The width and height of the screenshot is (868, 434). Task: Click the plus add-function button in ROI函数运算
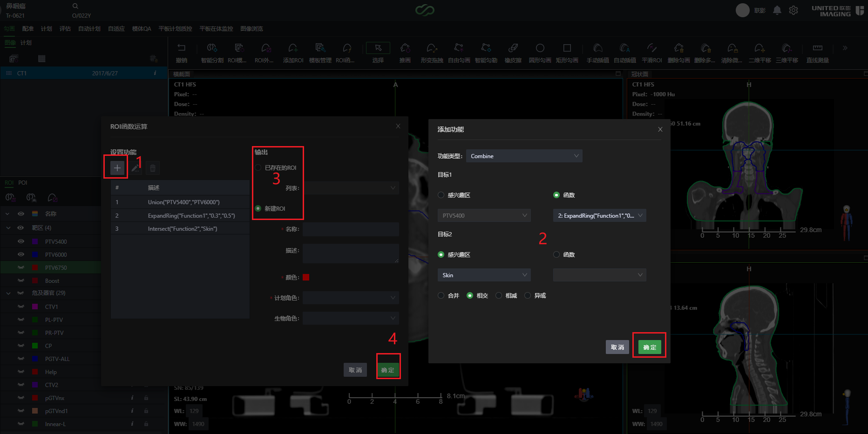pos(117,168)
